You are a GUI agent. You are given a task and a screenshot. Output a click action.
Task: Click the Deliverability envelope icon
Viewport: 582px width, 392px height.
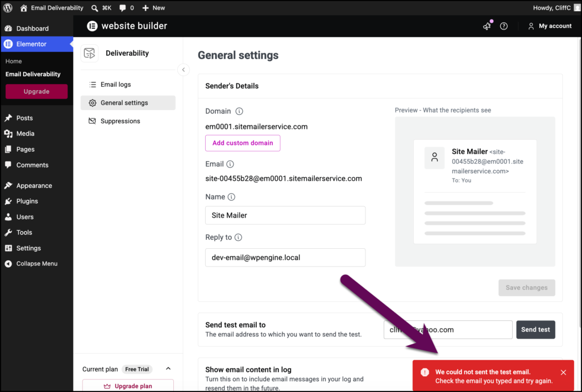[x=89, y=53]
